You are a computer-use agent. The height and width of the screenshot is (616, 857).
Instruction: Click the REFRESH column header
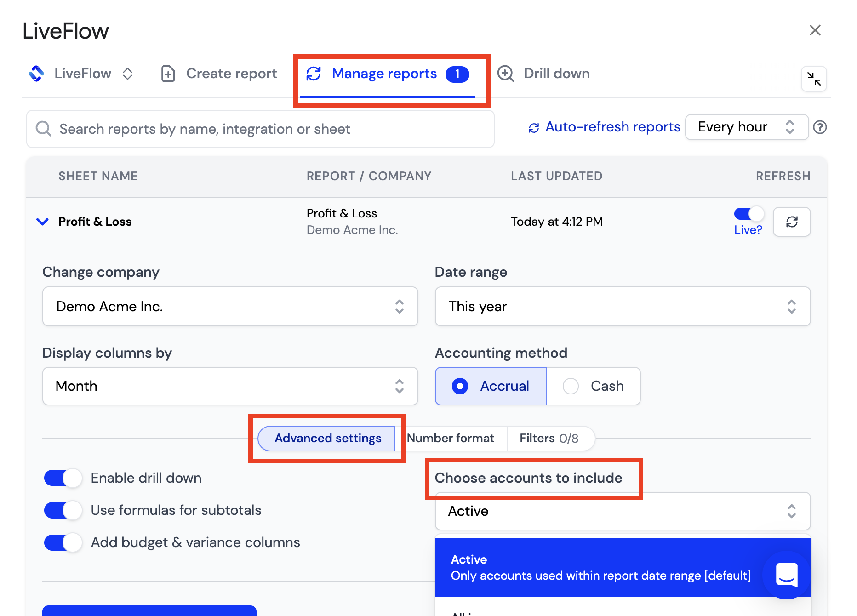click(x=783, y=176)
